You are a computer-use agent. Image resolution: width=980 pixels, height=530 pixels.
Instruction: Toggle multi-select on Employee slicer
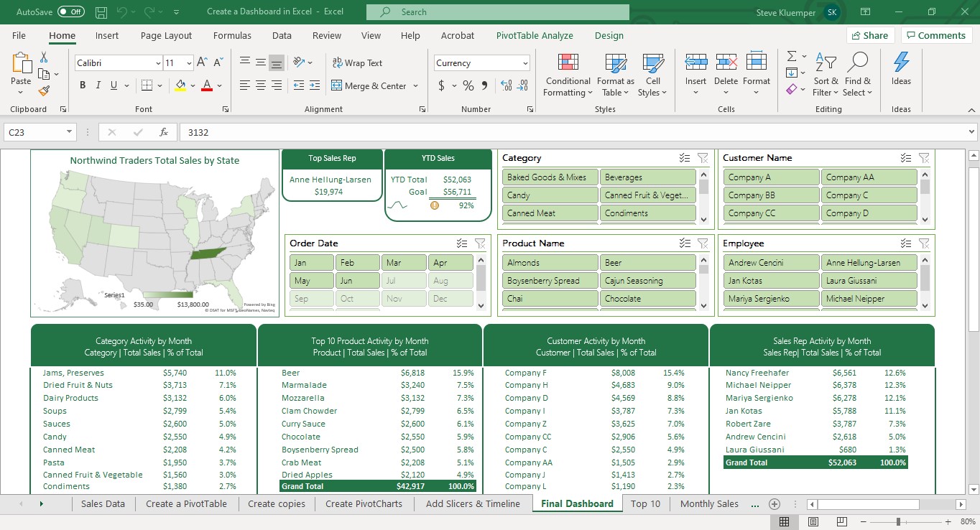(x=906, y=243)
